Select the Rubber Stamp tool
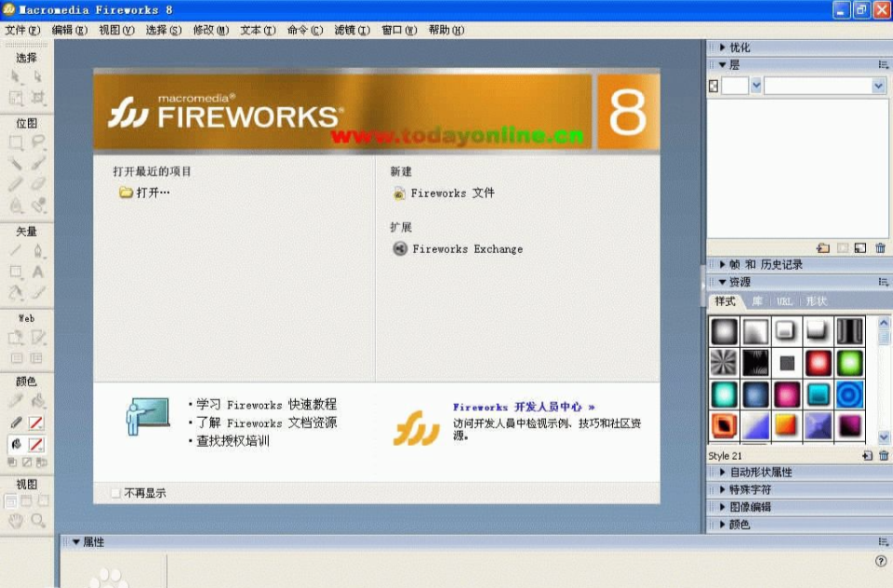Screen dimensions: 893x588 (38, 205)
